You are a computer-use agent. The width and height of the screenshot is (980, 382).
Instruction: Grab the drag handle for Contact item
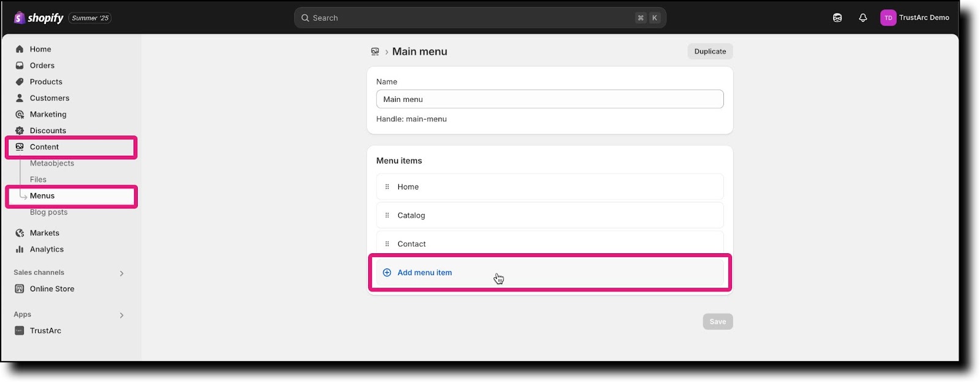(x=387, y=244)
